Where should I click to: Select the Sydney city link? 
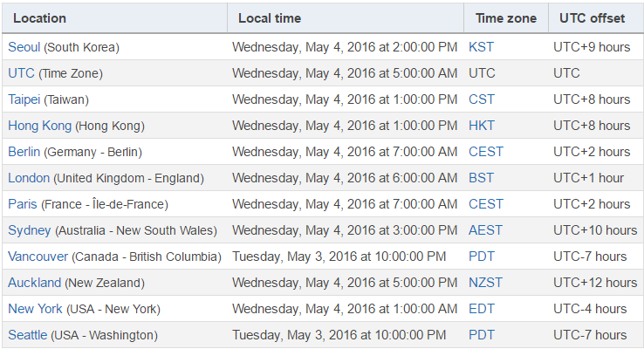click(30, 230)
